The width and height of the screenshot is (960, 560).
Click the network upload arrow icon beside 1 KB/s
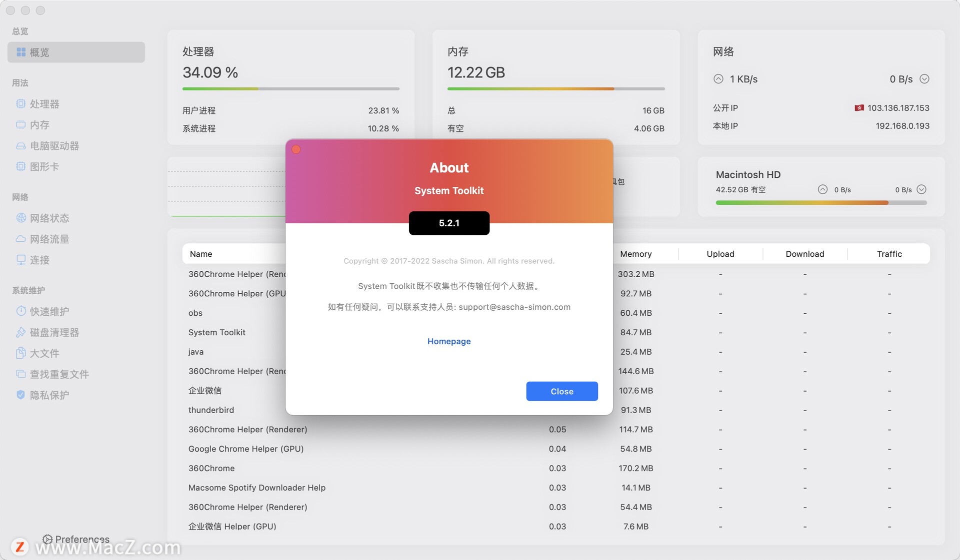pyautogui.click(x=718, y=79)
